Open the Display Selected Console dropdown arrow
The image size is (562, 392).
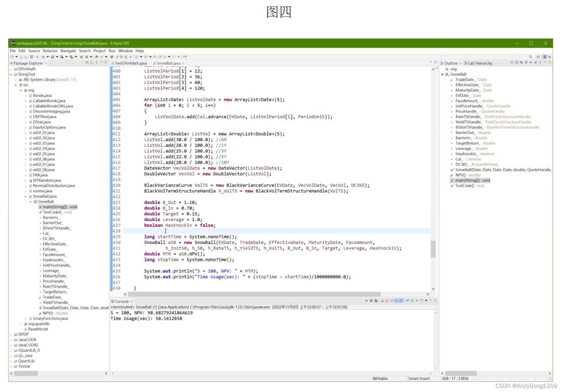417,301
